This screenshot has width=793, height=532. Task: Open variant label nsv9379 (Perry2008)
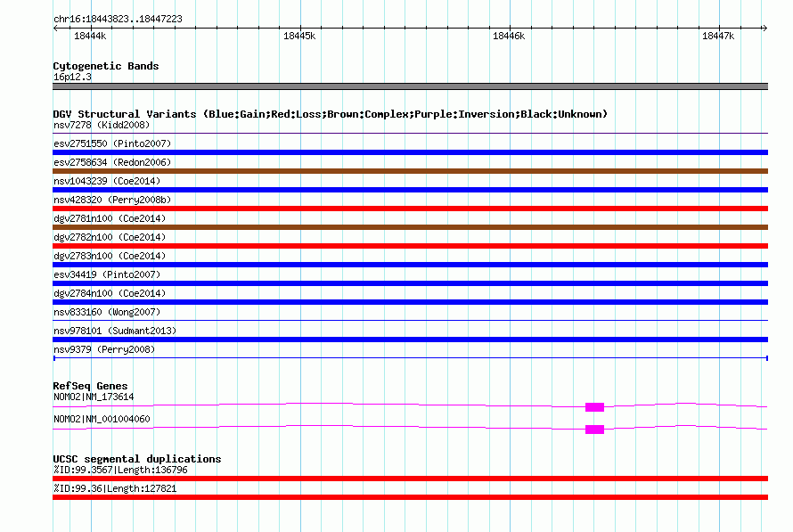[x=104, y=349]
